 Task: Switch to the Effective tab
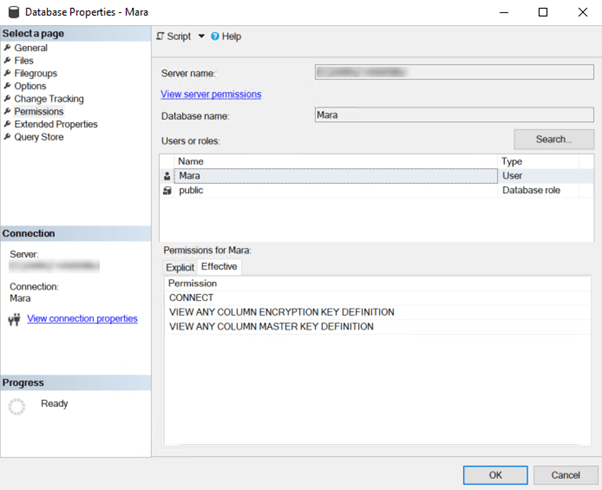coord(219,267)
